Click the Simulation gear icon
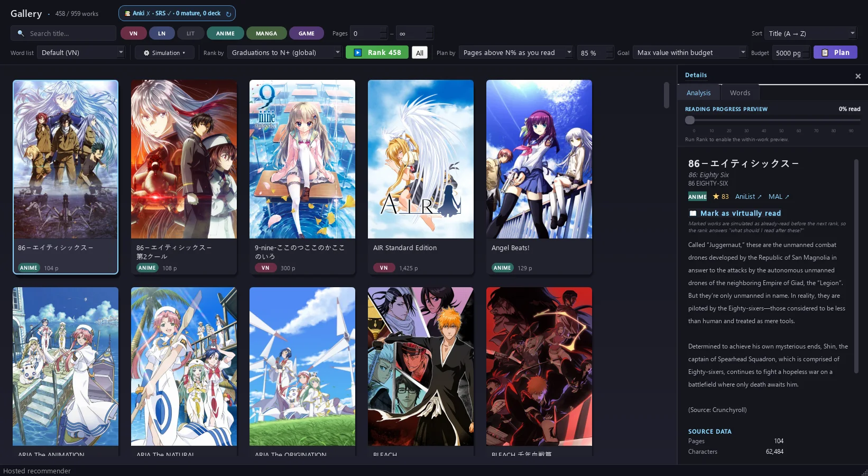The width and height of the screenshot is (868, 476). (x=146, y=53)
